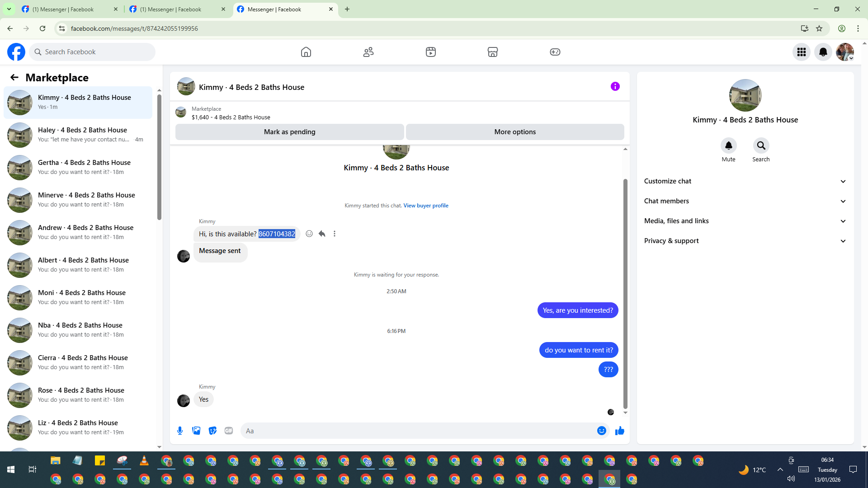Open Facebook notifications bell

[x=823, y=52]
